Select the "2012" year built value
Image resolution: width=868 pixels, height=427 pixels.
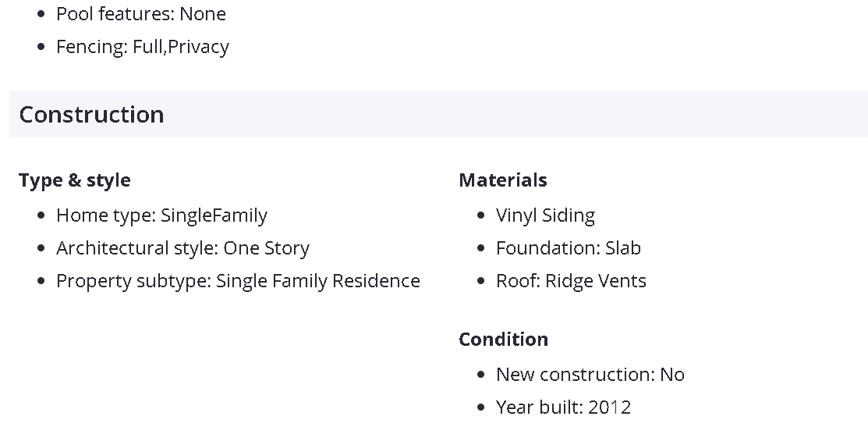point(610,407)
